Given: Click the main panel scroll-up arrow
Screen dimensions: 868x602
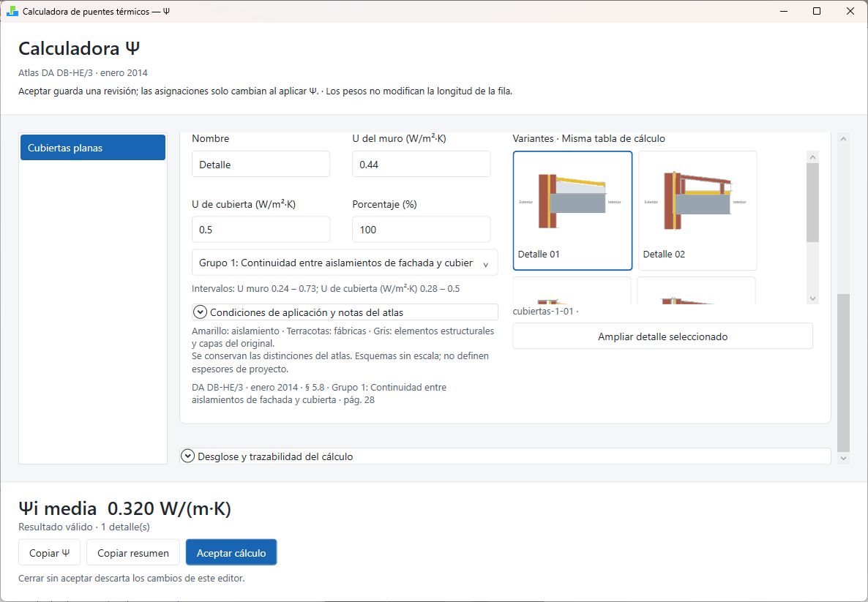Looking at the screenshot, I should pyautogui.click(x=843, y=139).
